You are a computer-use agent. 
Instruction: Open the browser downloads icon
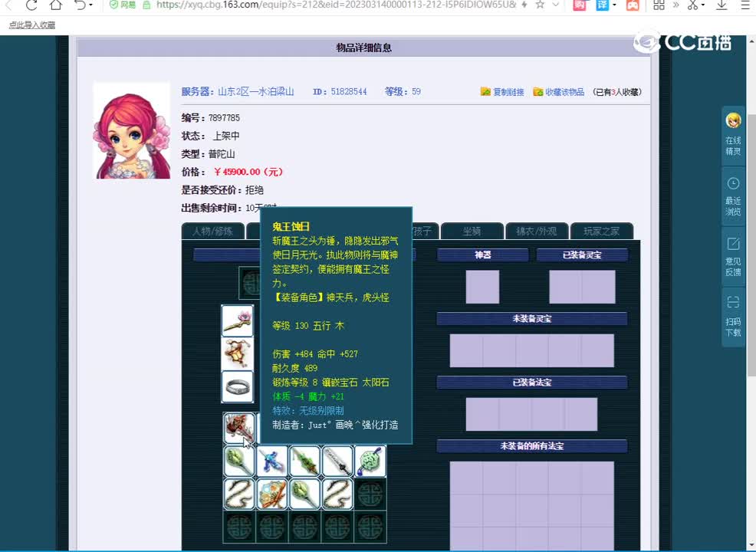click(721, 5)
